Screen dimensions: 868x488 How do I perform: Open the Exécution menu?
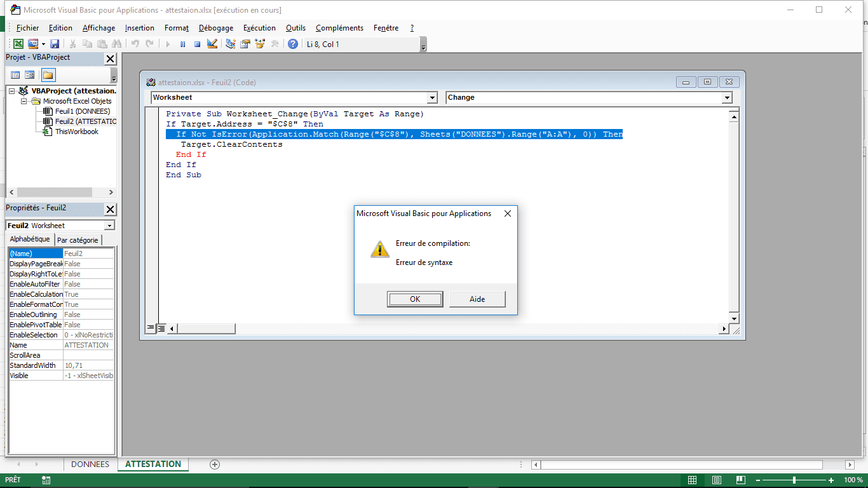coord(259,28)
